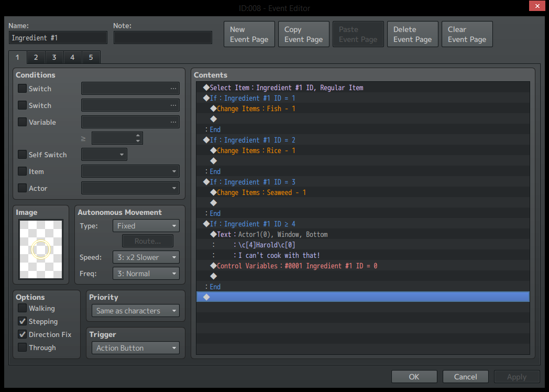549x392 pixels.
Task: Enable the Actor condition checkbox
Action: pyautogui.click(x=22, y=188)
